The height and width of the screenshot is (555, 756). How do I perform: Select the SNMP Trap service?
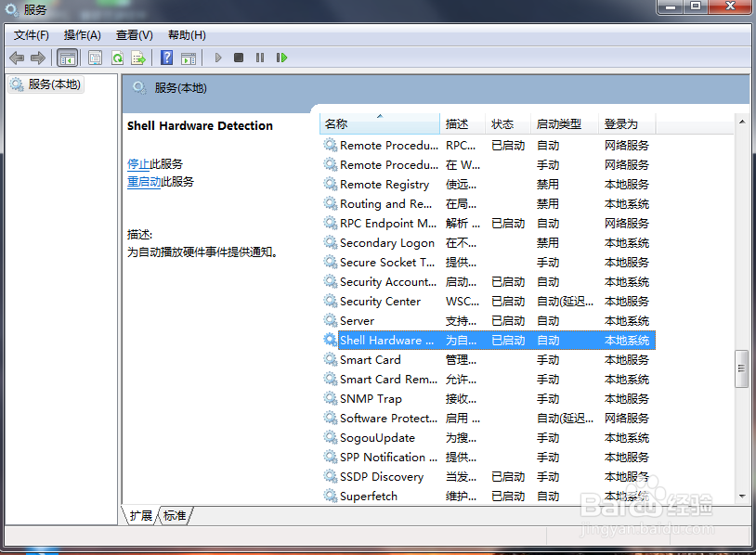[488, 399]
